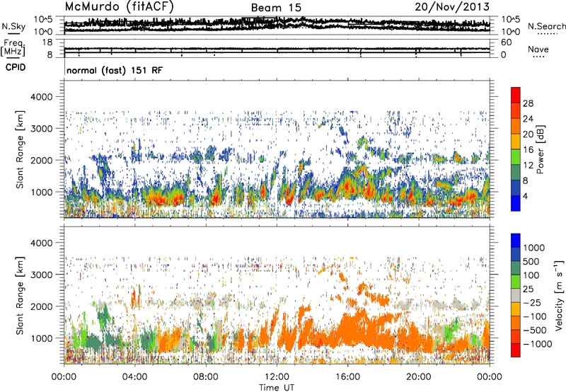Click the Slant Range label of the velocity plot
This screenshot has width=566, height=392.
[x=20, y=296]
